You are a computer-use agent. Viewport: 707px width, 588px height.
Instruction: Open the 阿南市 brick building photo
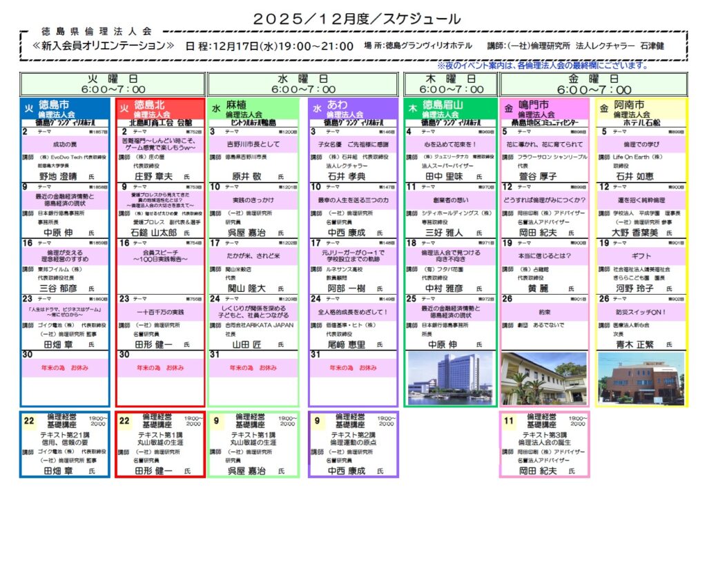641,378
